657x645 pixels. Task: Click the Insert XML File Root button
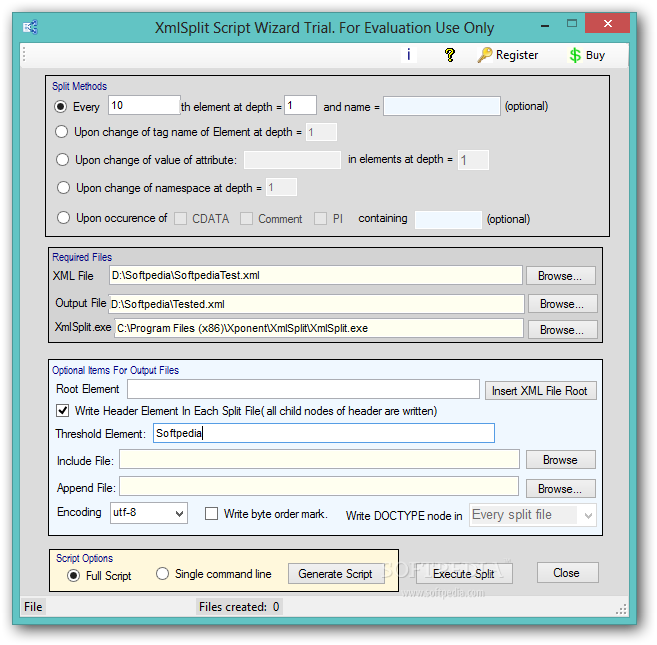point(541,391)
